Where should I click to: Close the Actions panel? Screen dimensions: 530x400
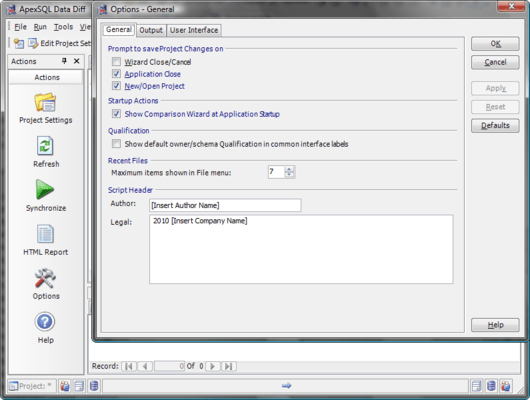click(77, 61)
